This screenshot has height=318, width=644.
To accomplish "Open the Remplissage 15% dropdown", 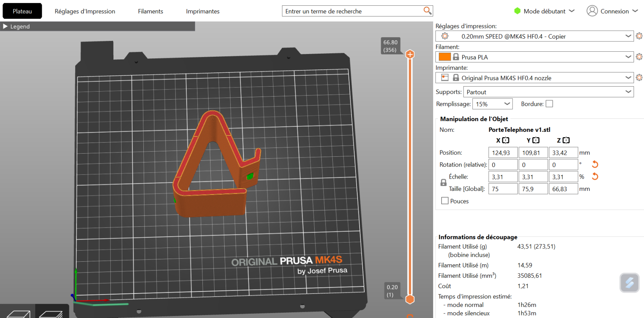I will (x=507, y=104).
